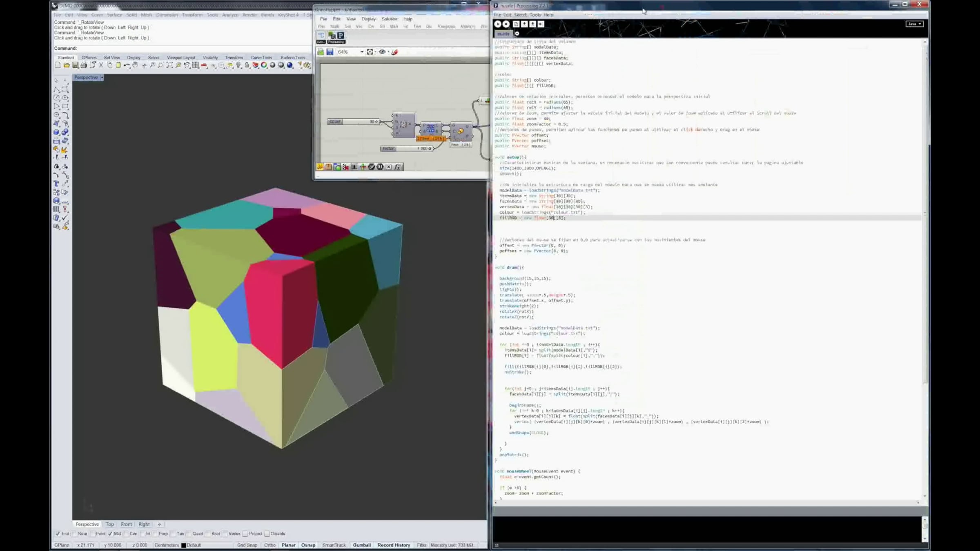
Task: Click the blue Save icon in Grasshopper
Action: point(330,52)
